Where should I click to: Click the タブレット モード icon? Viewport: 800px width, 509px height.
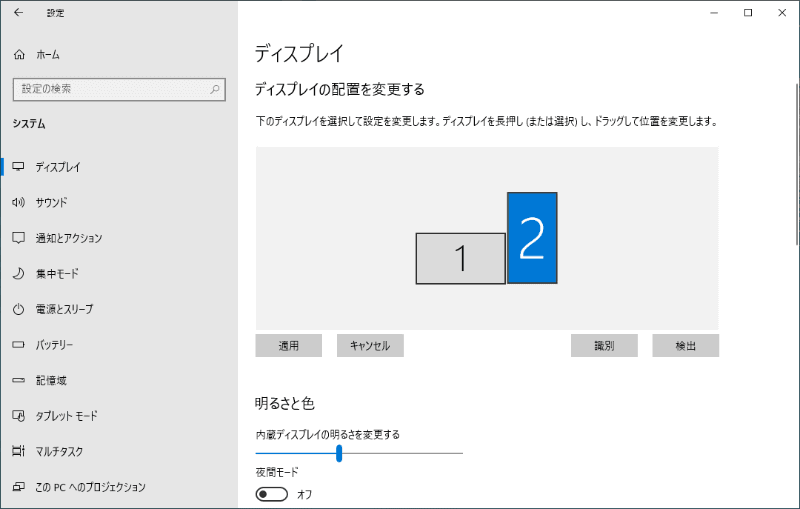pyautogui.click(x=18, y=416)
